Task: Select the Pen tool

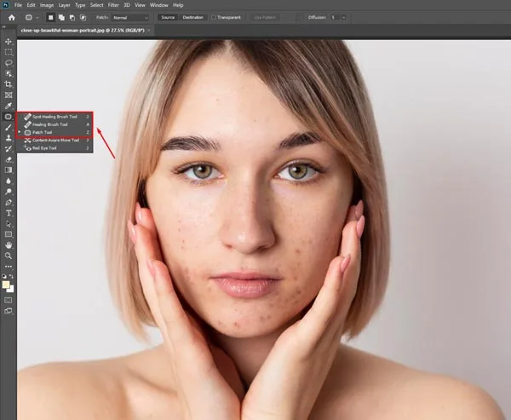Action: click(9, 202)
